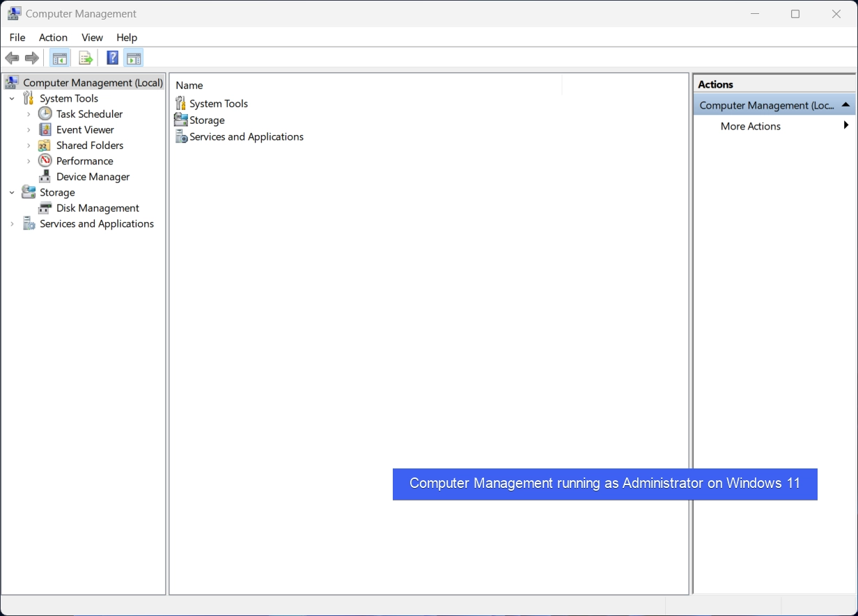Click the Shared Folders icon in tree

pyautogui.click(x=45, y=145)
